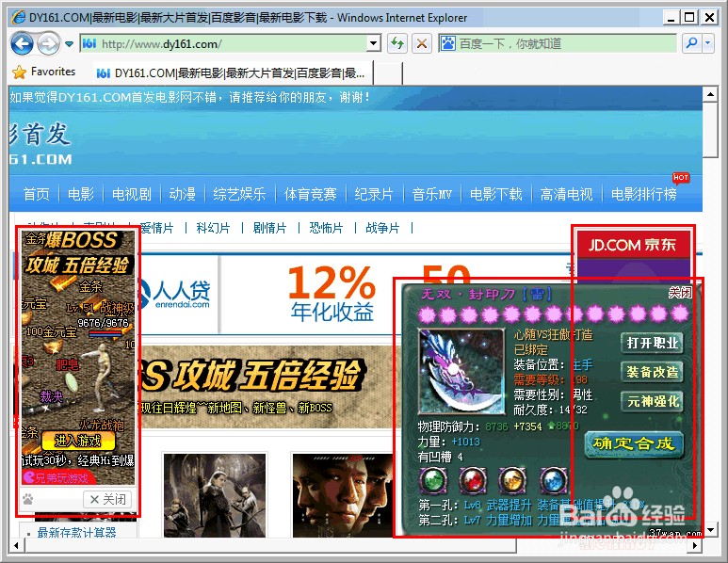Select the 剧情片 genre link
Image resolution: width=728 pixels, height=563 pixels.
tap(269, 228)
